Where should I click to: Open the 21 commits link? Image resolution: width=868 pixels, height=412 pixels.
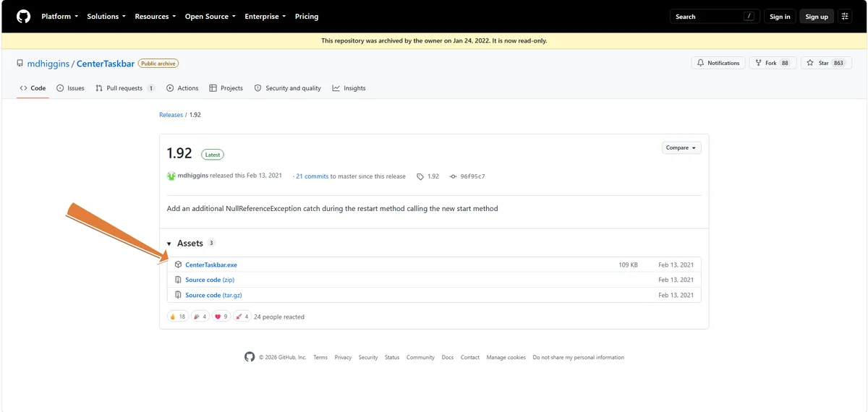312,176
